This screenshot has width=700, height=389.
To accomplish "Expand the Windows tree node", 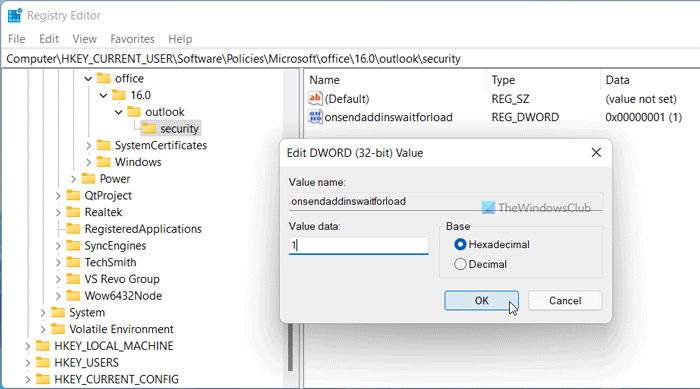I will (x=88, y=162).
